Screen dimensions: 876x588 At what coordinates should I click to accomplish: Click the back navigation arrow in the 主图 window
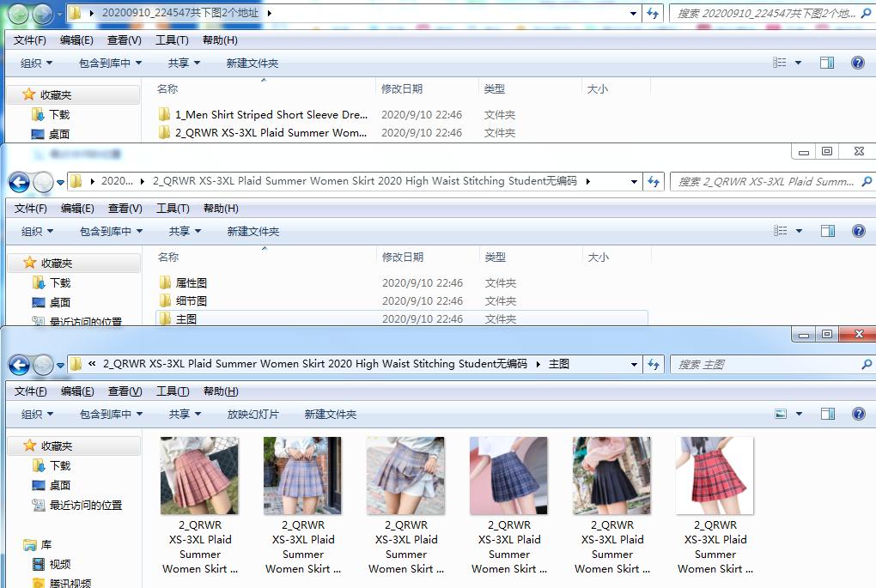pos(19,364)
